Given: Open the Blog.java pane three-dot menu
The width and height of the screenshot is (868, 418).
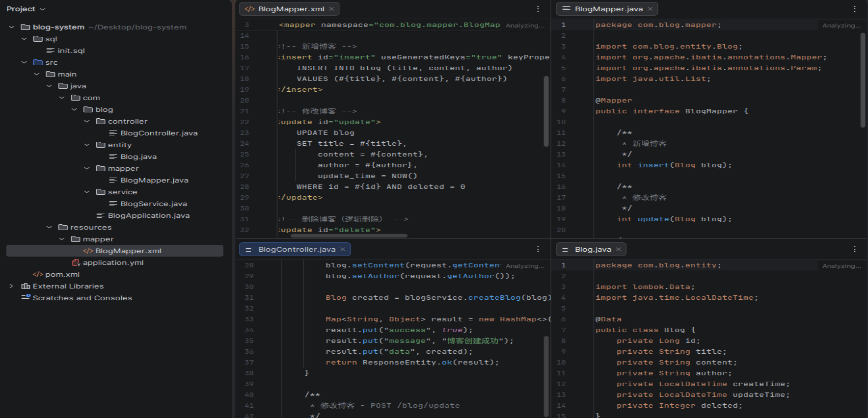Looking at the screenshot, I should (855, 249).
